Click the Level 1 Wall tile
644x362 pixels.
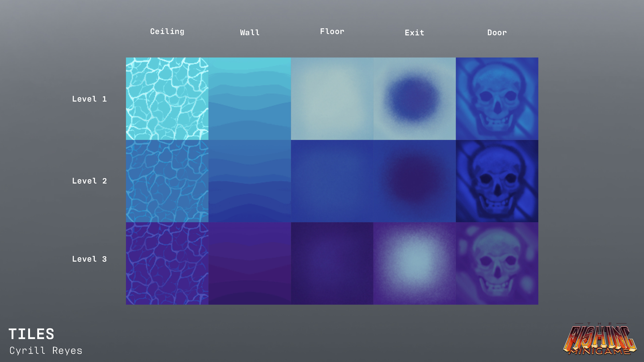click(x=250, y=99)
